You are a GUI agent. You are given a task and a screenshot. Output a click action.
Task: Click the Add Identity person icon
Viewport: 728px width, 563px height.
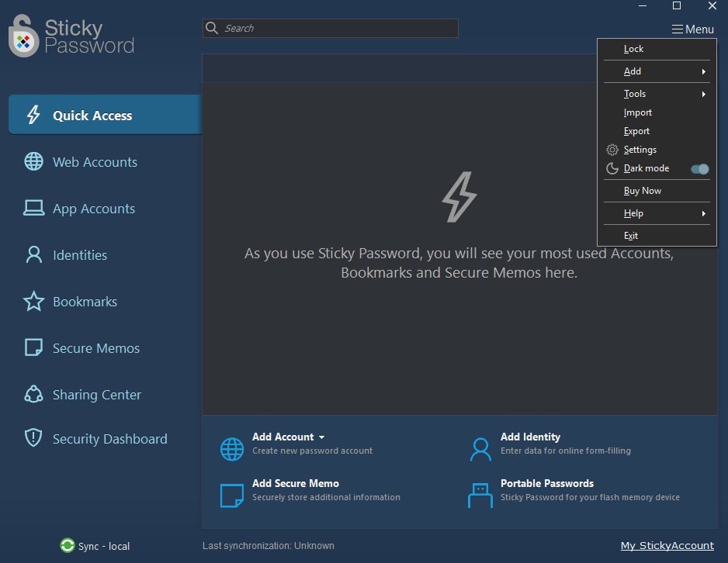click(480, 449)
